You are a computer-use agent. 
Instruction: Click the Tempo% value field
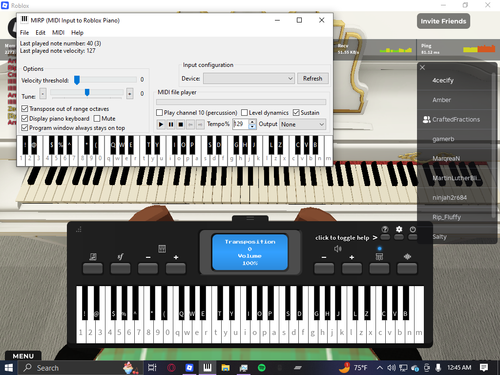[240, 124]
